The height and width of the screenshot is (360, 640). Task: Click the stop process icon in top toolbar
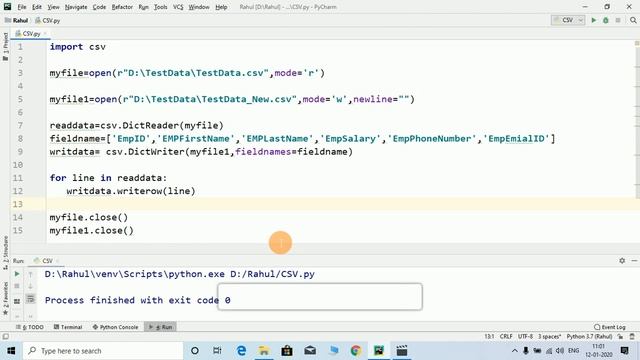[618, 20]
